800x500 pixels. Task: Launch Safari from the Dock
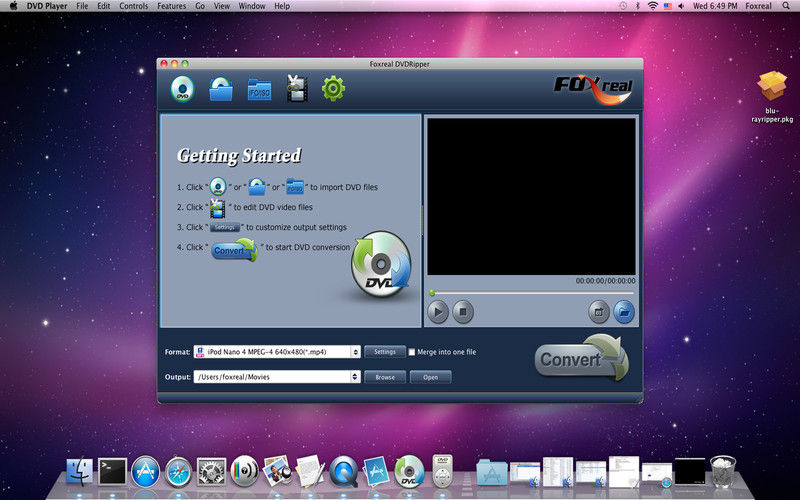[178, 472]
